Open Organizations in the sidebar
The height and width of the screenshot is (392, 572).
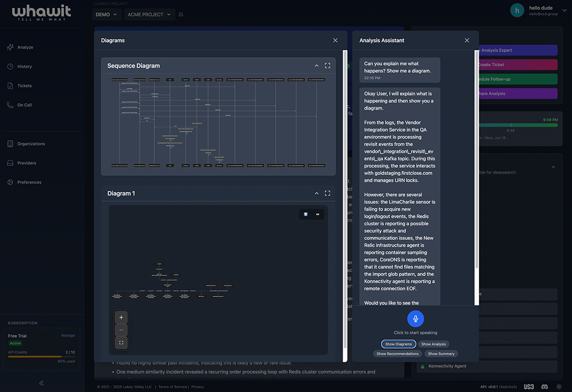31,144
